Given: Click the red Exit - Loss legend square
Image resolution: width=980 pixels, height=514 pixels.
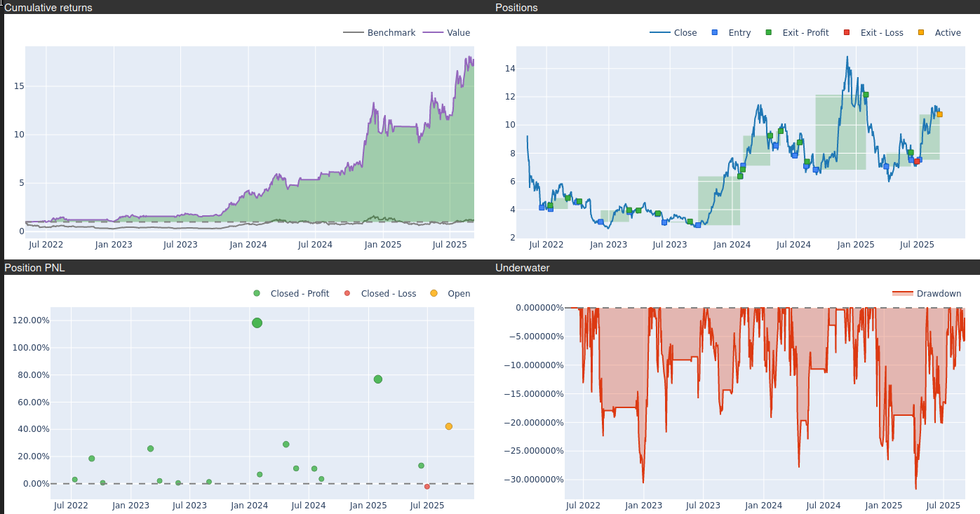Looking at the screenshot, I should tap(846, 32).
